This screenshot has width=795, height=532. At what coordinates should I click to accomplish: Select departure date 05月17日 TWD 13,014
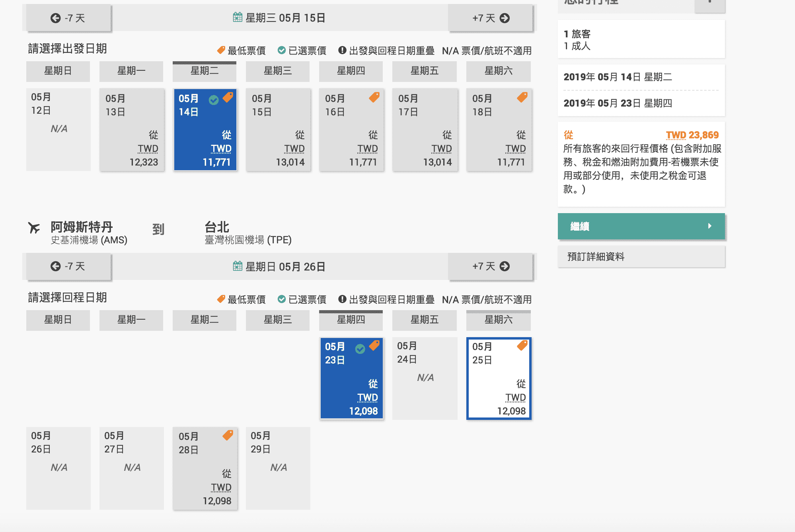[x=425, y=130]
